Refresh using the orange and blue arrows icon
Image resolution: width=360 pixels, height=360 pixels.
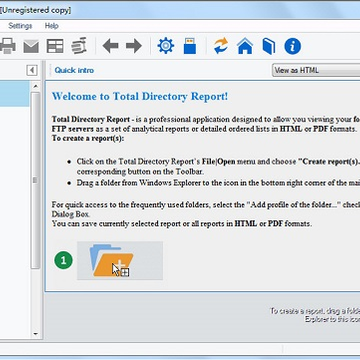click(221, 46)
